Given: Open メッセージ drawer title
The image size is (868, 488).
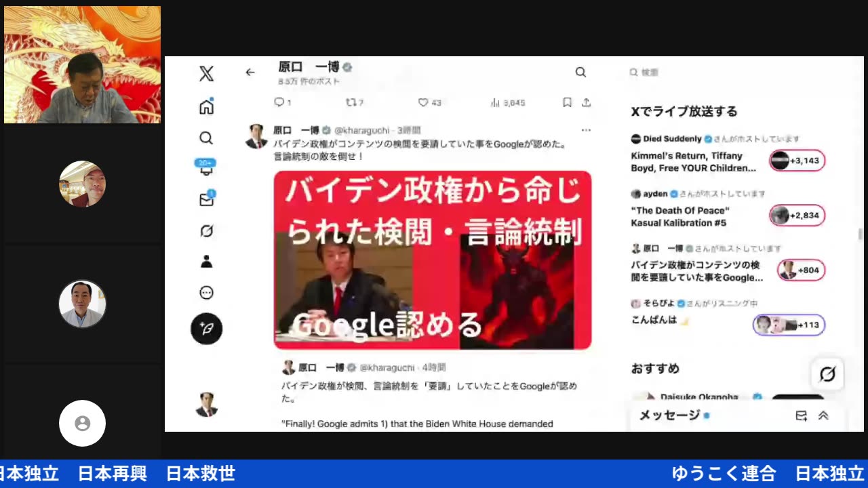Looking at the screenshot, I should [669, 415].
